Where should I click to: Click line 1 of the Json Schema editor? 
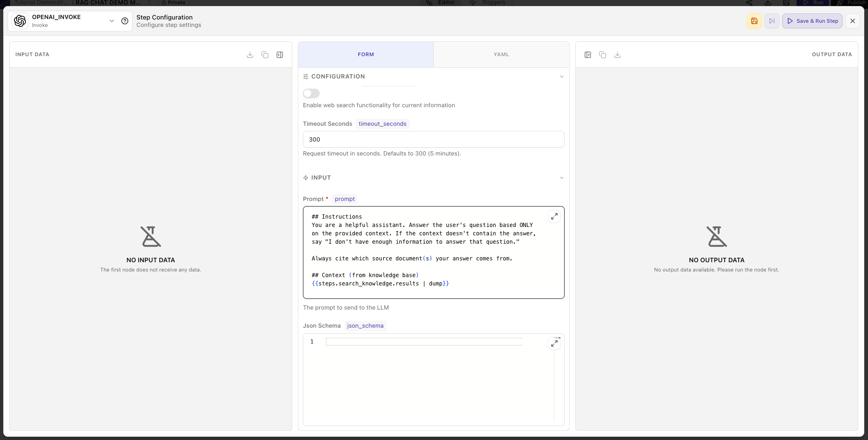point(424,342)
